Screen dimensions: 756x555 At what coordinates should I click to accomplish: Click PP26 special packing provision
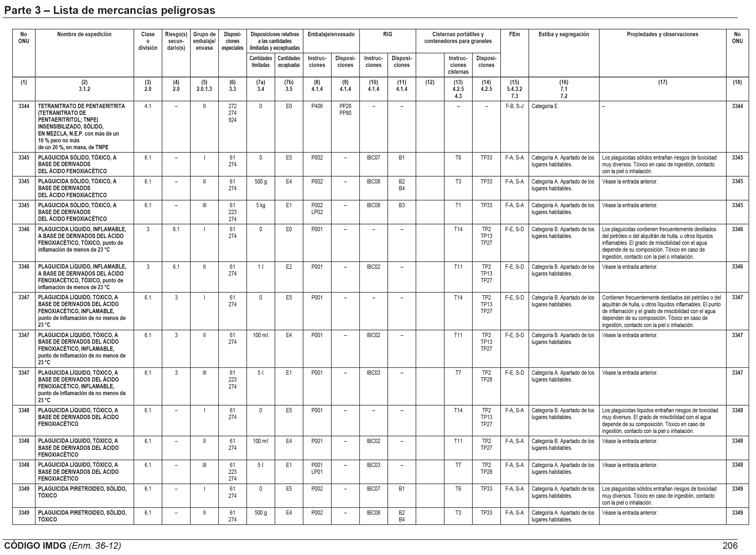tap(345, 106)
